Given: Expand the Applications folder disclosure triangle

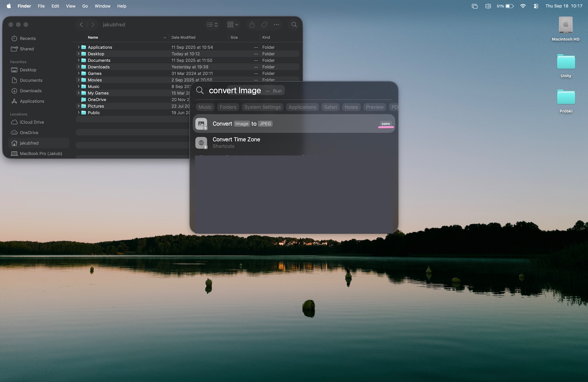Looking at the screenshot, I should point(79,47).
